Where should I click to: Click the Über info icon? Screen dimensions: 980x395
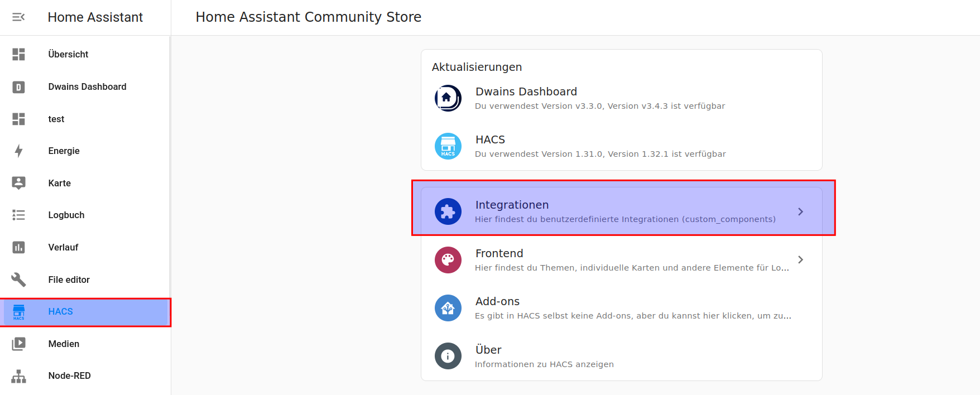coord(448,356)
